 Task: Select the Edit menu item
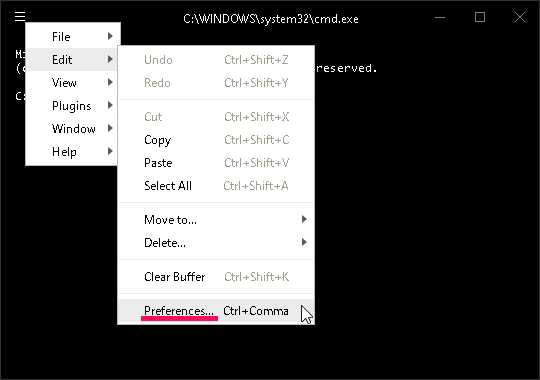click(72, 59)
